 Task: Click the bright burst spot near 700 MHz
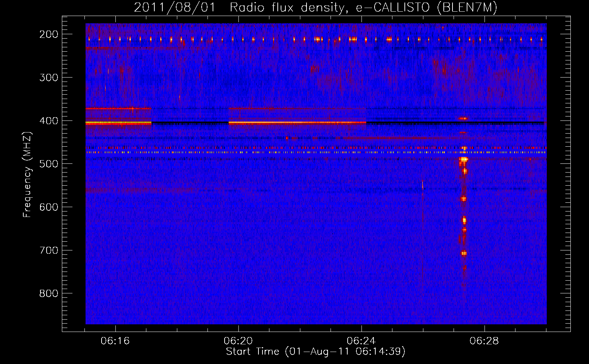click(464, 253)
